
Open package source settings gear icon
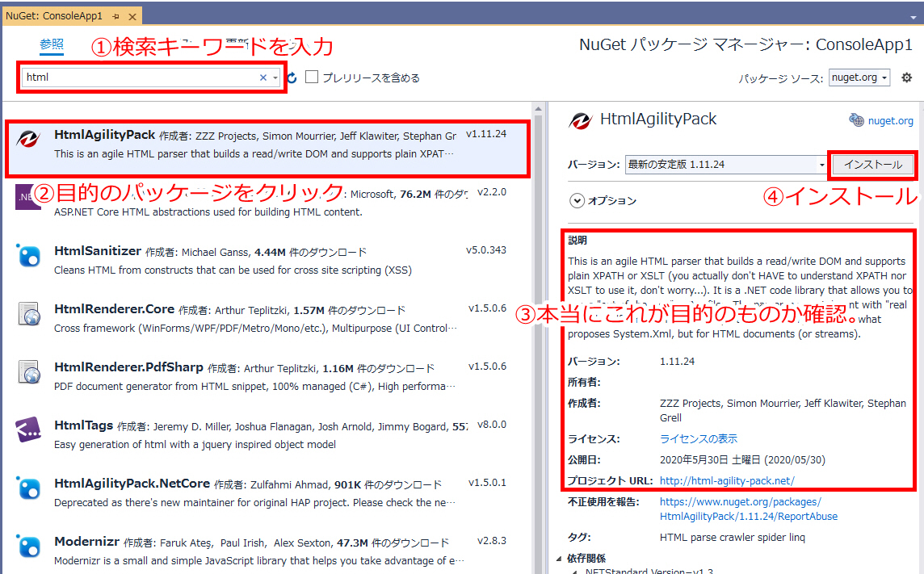click(x=906, y=78)
